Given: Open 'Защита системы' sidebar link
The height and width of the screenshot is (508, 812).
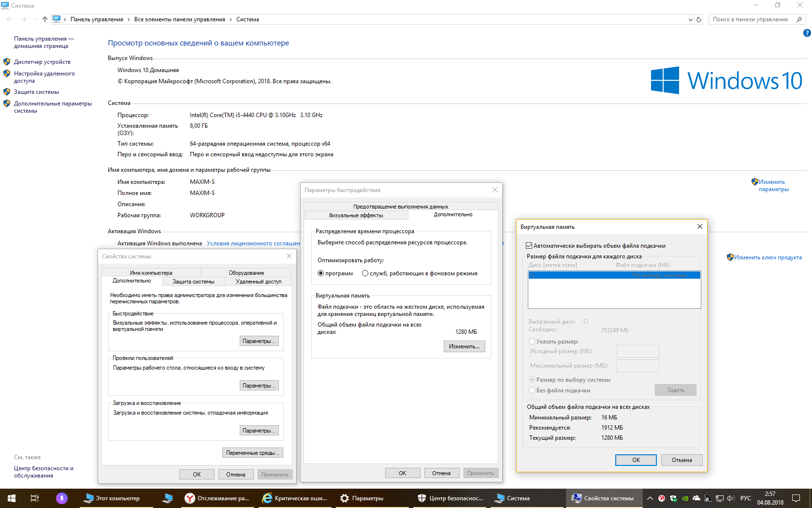Looking at the screenshot, I should pyautogui.click(x=36, y=92).
